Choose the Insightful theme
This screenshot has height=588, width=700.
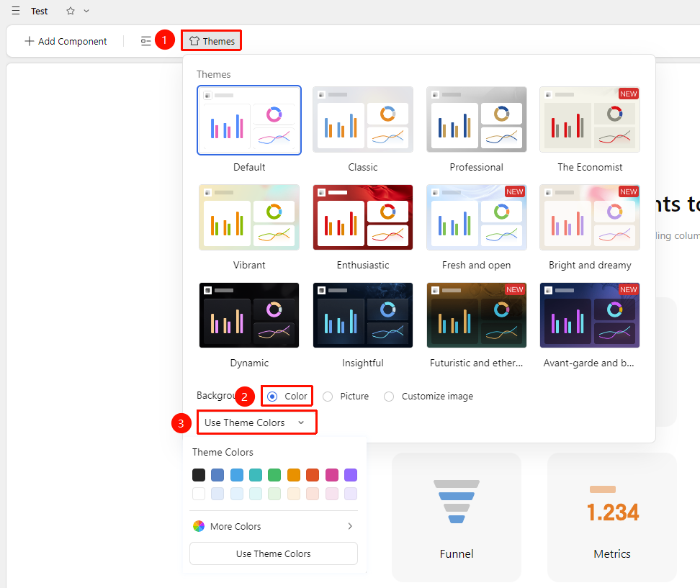pyautogui.click(x=363, y=315)
